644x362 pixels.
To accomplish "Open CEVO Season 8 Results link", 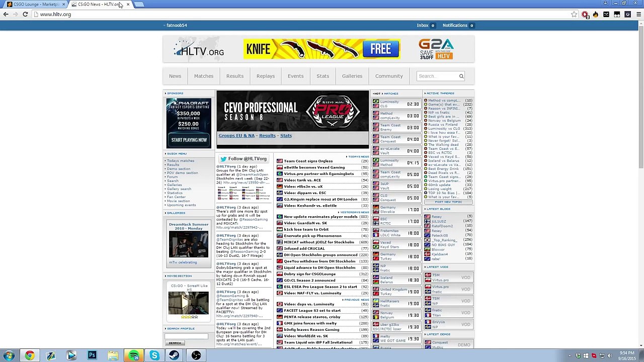I will pos(267,136).
